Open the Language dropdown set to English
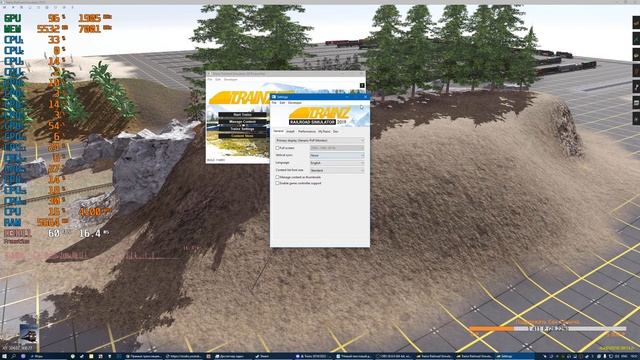The image size is (640, 360). pos(337,163)
